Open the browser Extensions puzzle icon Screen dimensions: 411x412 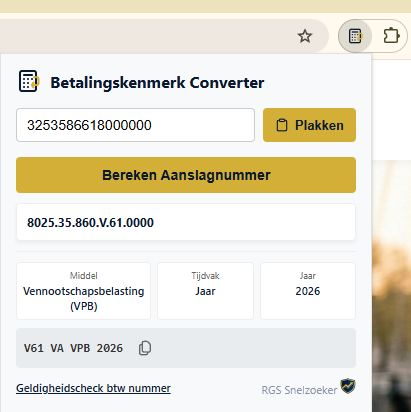point(391,36)
